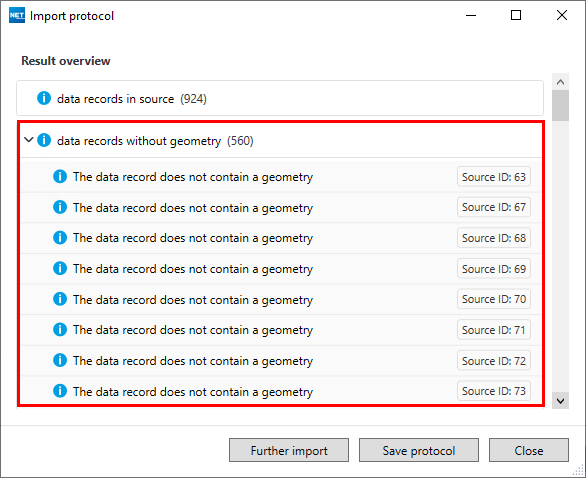Screen dimensions: 586x478
Task: Open the Source ID: 68 tag
Action: [494, 238]
